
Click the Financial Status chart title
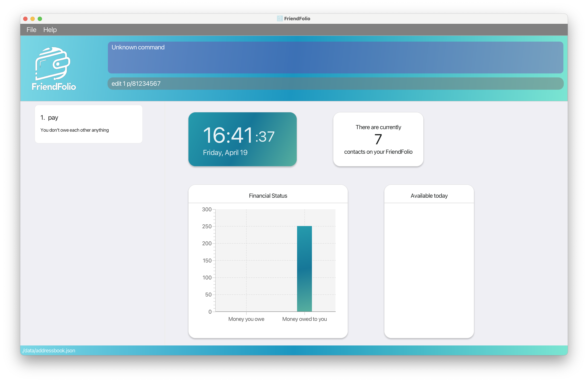coord(268,196)
